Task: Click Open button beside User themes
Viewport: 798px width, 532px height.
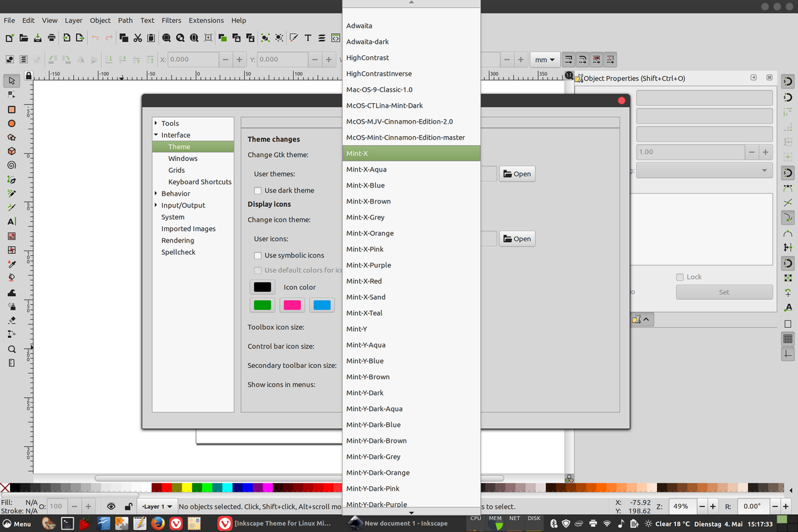Action: pos(517,174)
